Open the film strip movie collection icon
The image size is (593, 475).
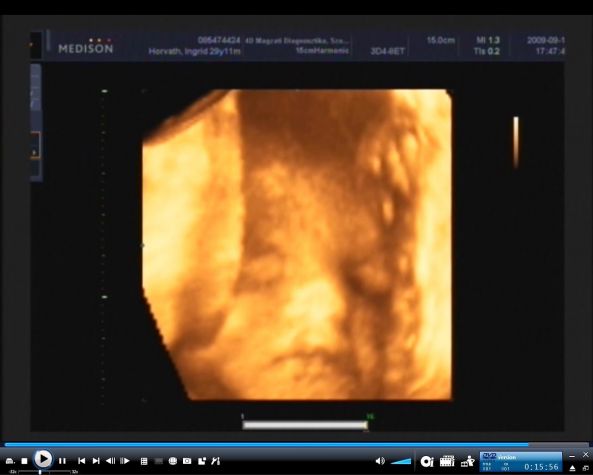pyautogui.click(x=447, y=461)
